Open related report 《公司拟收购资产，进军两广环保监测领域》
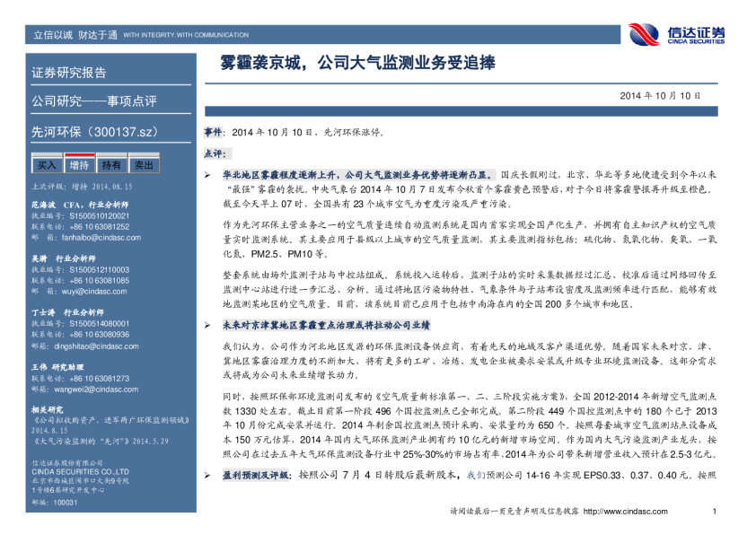Image resolution: width=756 pixels, height=534 pixels. tap(94, 419)
